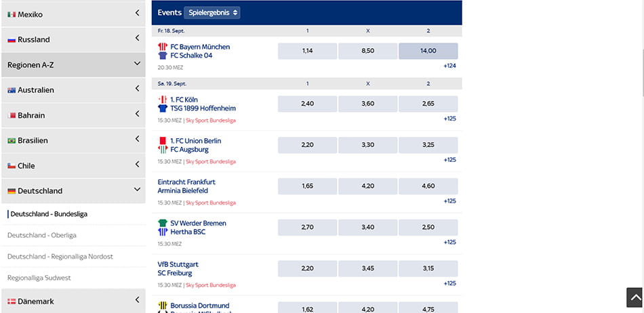This screenshot has height=313, width=644.
Task: Click the FC Bayern München jersey icon
Action: (x=163, y=47)
